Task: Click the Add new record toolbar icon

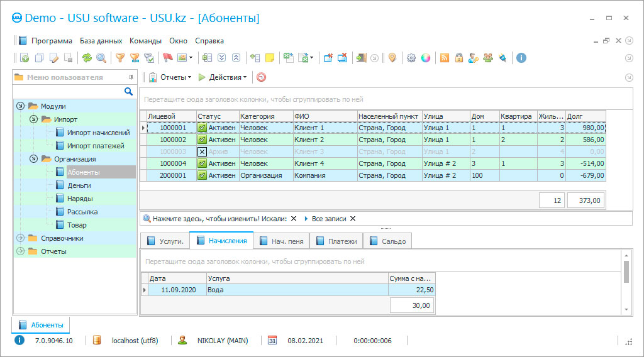Action: 25,58
